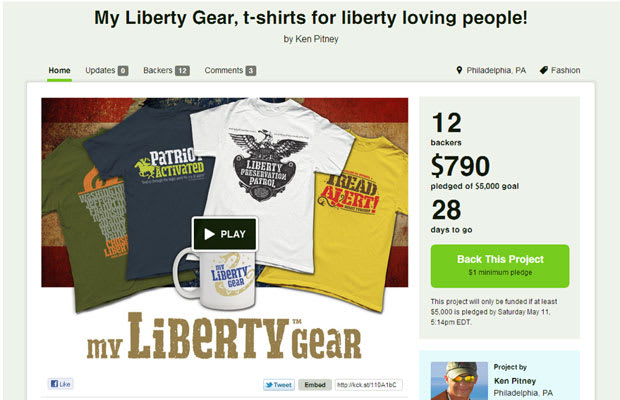The width and height of the screenshot is (620, 400).
Task: Click the Embed button
Action: click(315, 385)
